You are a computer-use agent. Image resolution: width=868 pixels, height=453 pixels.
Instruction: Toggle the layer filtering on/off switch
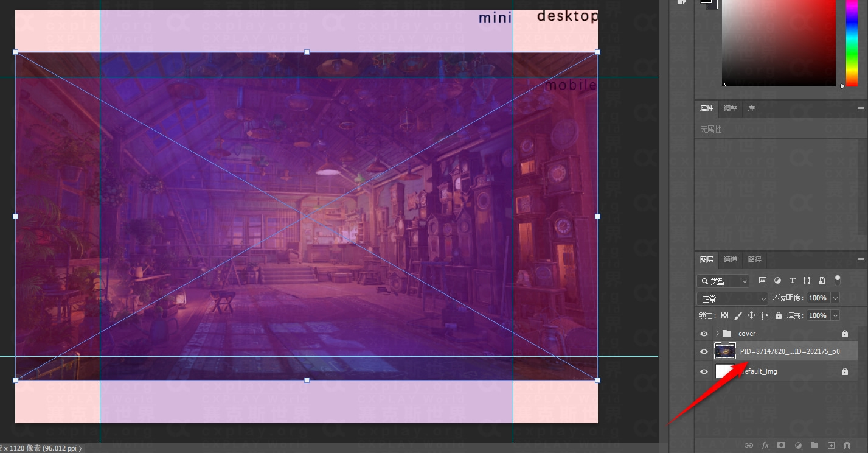point(838,280)
